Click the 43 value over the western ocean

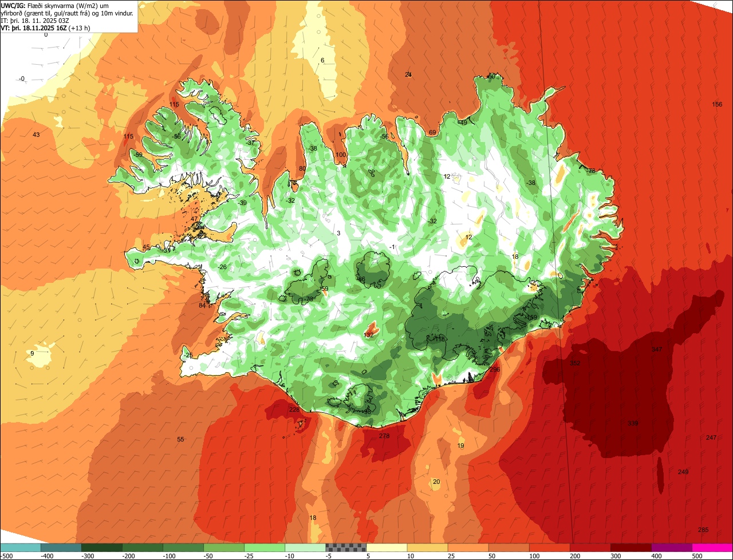point(36,135)
